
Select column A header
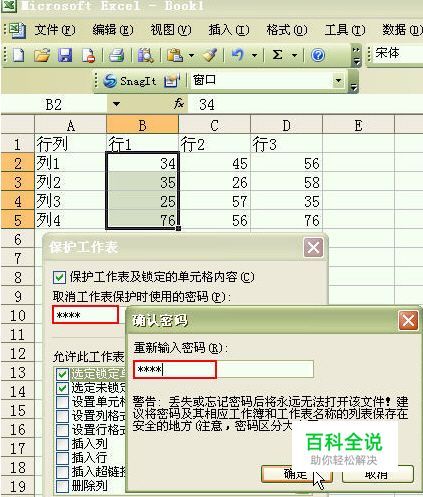[x=70, y=125]
